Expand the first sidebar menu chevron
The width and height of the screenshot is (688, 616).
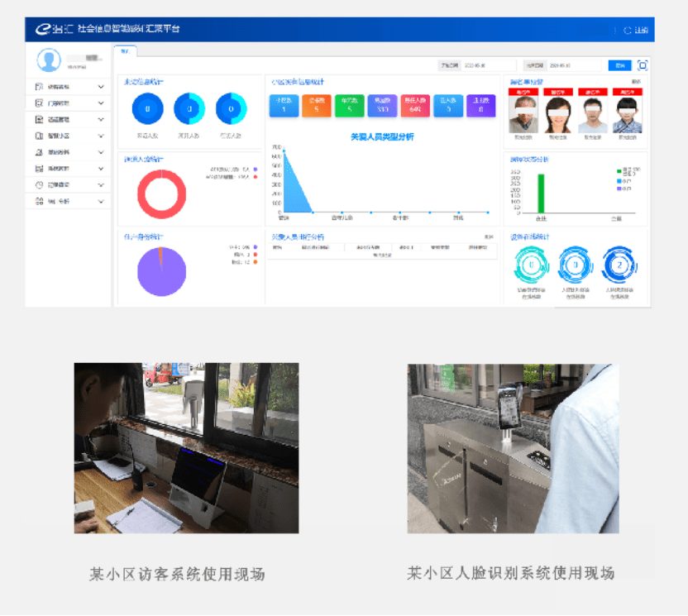click(101, 87)
